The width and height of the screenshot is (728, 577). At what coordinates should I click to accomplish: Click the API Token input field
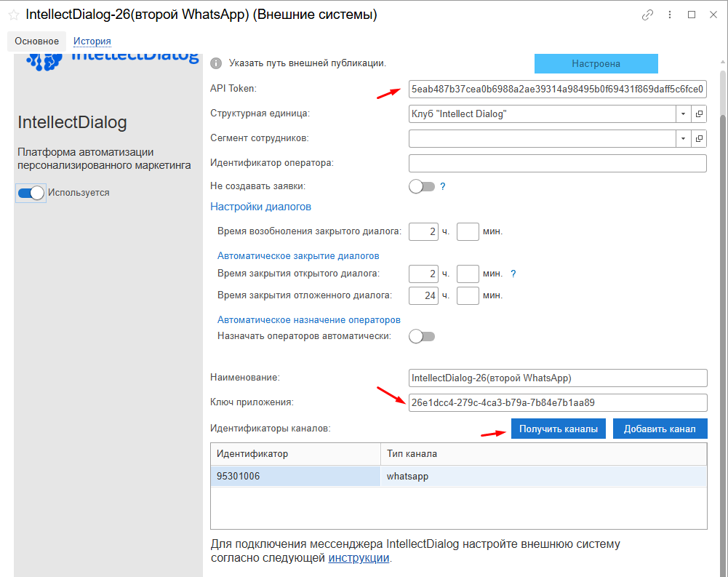(557, 89)
